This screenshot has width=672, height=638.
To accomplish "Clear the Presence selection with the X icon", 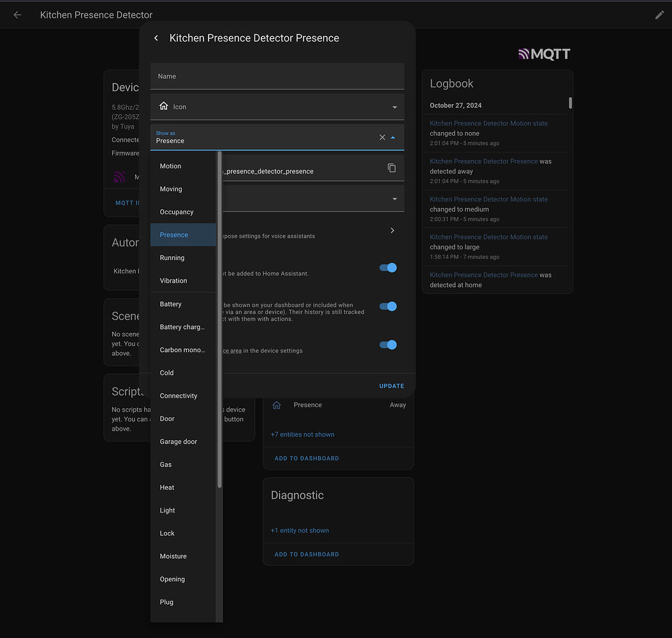I will click(x=382, y=137).
